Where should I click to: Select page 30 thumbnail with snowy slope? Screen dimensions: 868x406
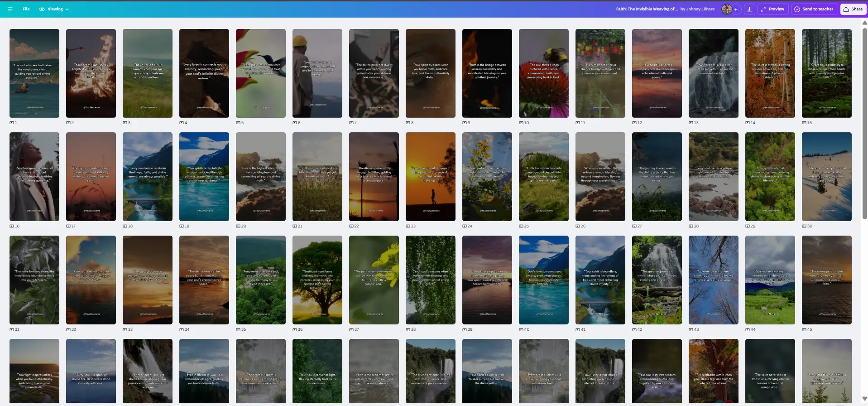[827, 177]
